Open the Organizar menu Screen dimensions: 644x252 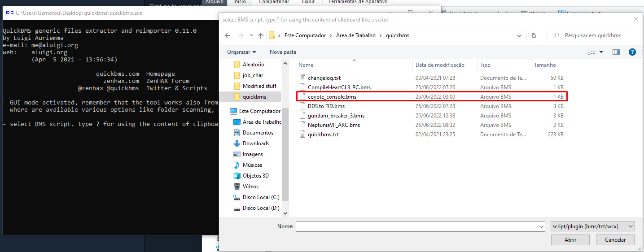(241, 52)
